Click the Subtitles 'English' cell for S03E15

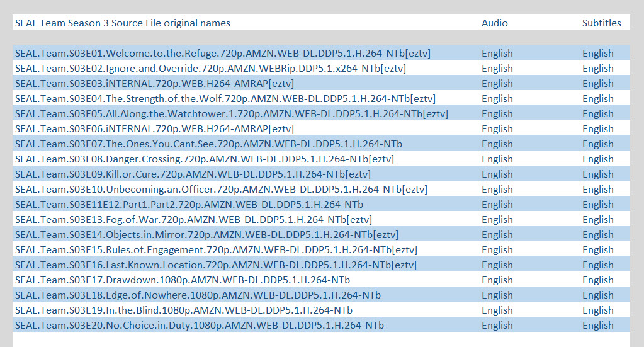click(597, 250)
